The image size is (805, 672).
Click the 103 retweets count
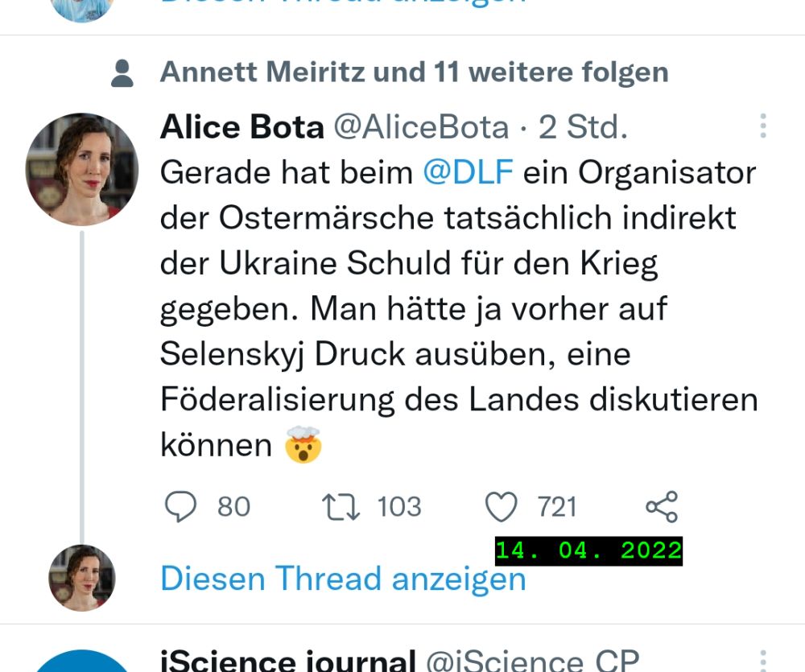[x=399, y=507]
